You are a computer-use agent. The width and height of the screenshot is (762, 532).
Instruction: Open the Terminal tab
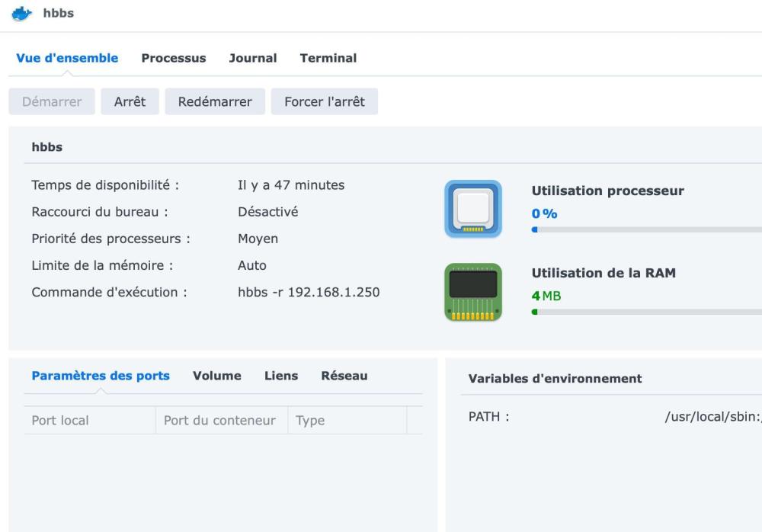[328, 58]
